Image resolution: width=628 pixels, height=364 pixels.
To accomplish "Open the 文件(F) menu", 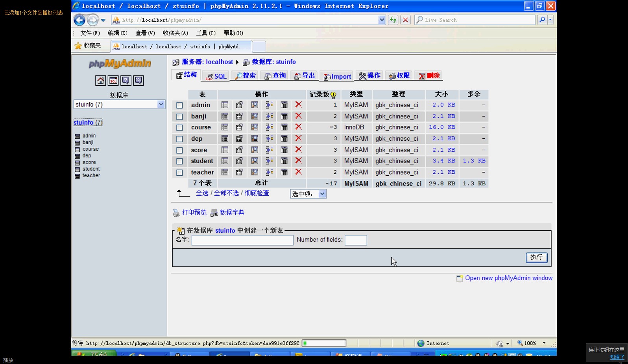I will (90, 33).
